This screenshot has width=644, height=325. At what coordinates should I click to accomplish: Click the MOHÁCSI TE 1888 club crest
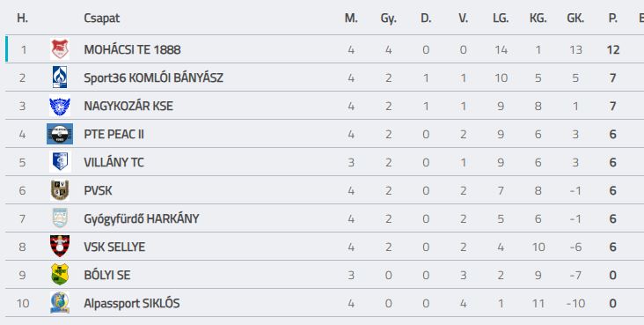[60, 49]
